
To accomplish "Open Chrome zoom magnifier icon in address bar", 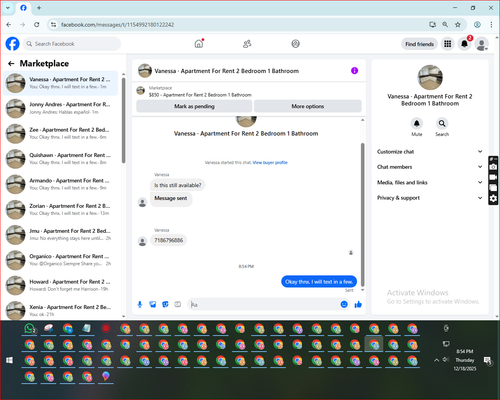I will pyautogui.click(x=445, y=25).
